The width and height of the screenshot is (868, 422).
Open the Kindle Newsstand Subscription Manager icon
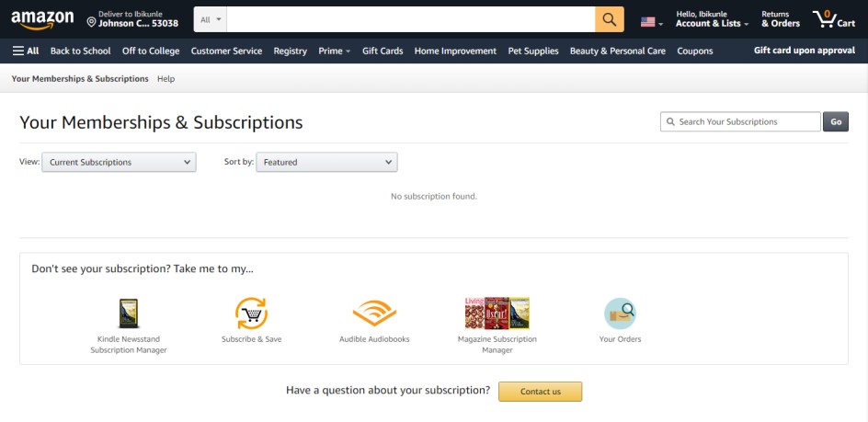(x=129, y=314)
